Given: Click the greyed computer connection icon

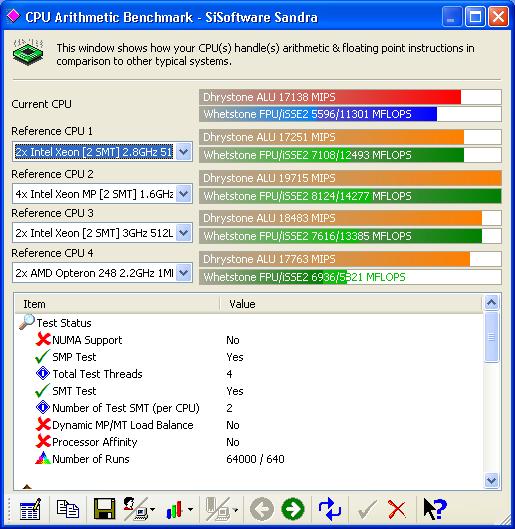Looking at the screenshot, I should [218, 509].
